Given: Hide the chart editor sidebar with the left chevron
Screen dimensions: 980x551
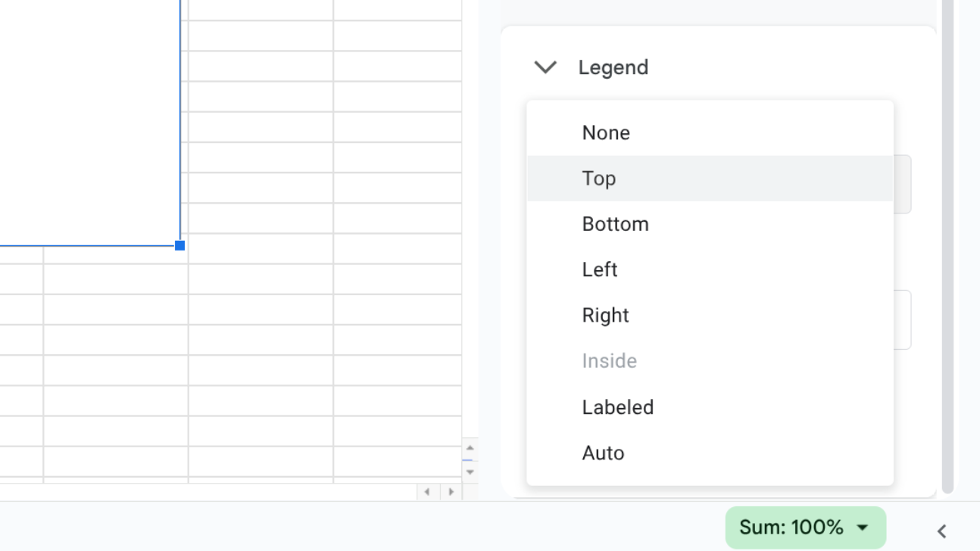Looking at the screenshot, I should pyautogui.click(x=941, y=531).
